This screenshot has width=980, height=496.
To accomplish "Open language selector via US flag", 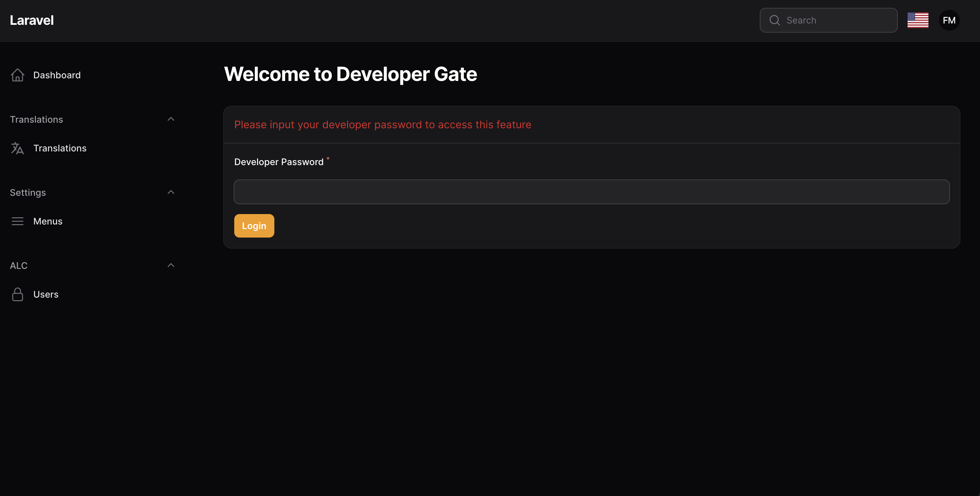I will 918,20.
